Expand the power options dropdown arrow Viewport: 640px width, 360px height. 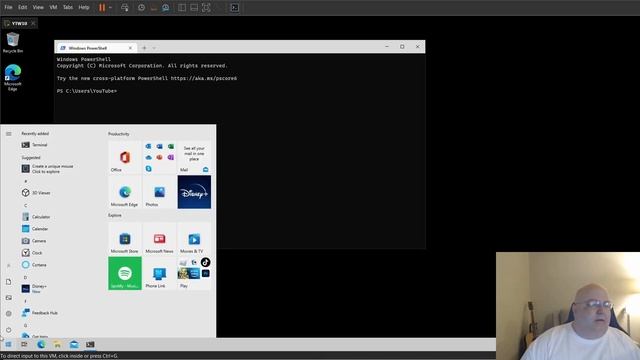(110, 7)
